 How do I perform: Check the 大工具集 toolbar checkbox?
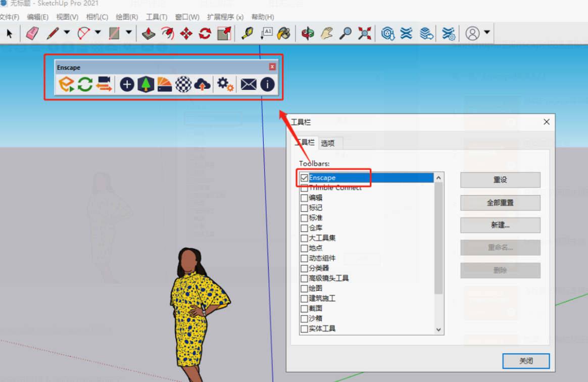point(304,238)
